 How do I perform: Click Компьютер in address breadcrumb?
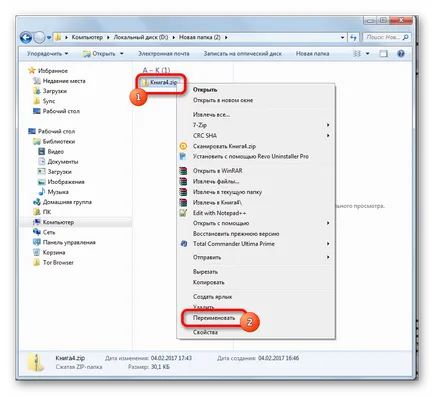87,37
